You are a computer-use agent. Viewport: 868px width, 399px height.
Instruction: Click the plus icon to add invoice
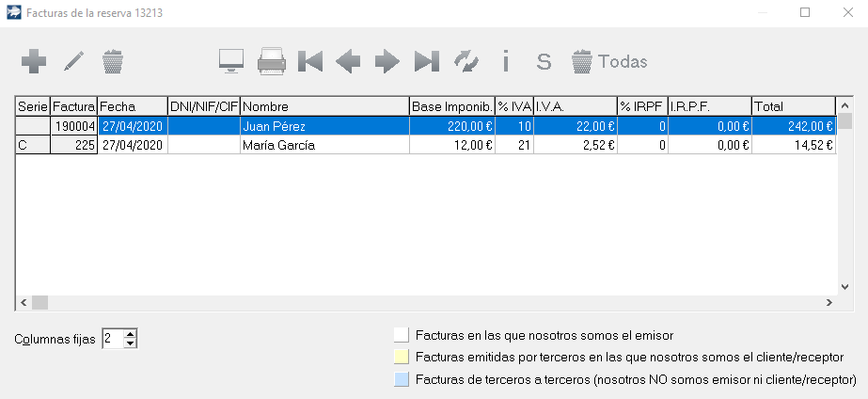34,62
